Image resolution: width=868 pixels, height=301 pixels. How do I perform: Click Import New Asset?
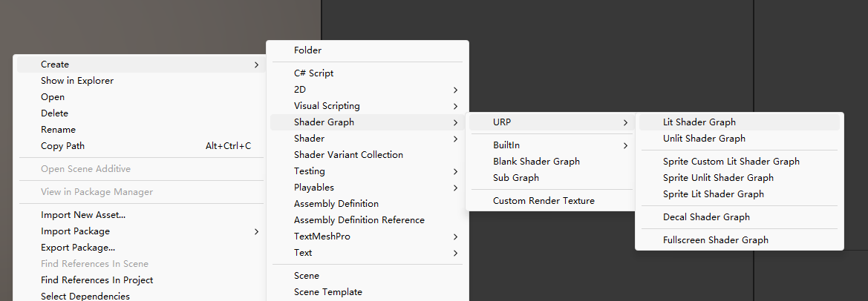coord(82,215)
